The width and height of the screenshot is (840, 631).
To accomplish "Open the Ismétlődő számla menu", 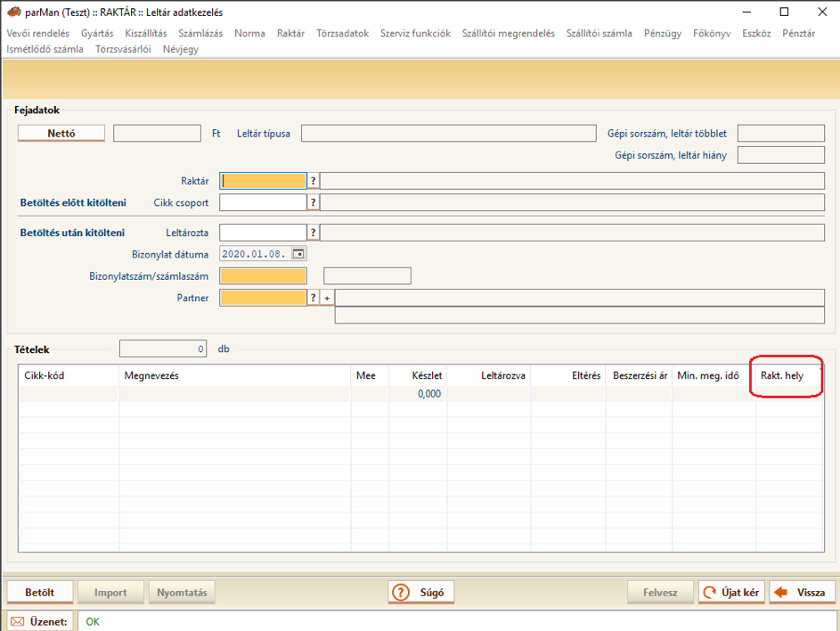I will click(45, 49).
